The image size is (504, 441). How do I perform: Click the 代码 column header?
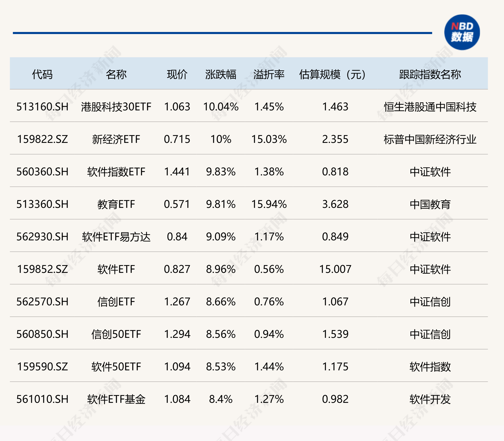(42, 75)
